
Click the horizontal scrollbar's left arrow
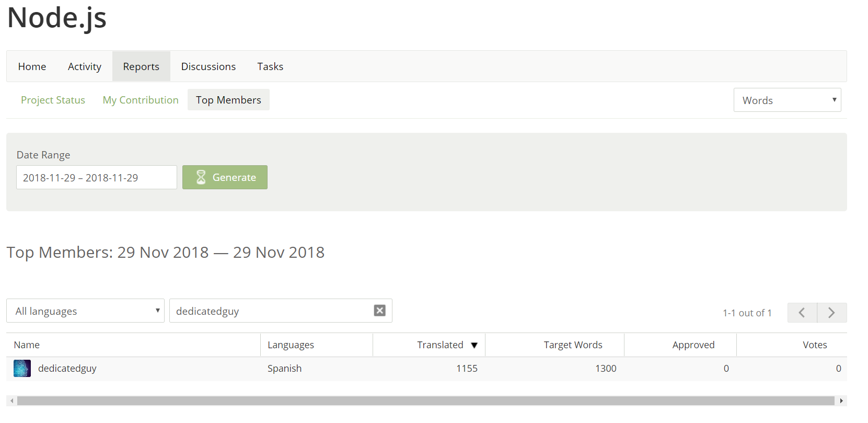(x=11, y=401)
